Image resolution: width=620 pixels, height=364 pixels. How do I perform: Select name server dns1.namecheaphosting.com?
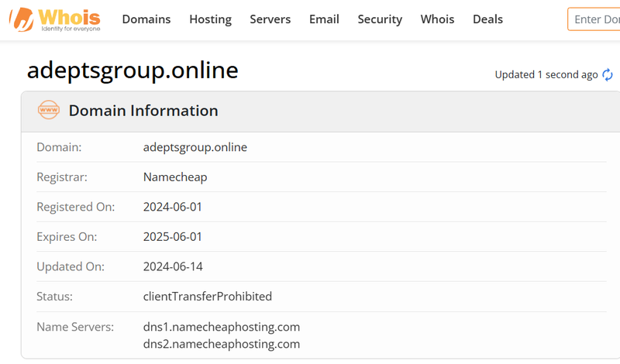[222, 327]
